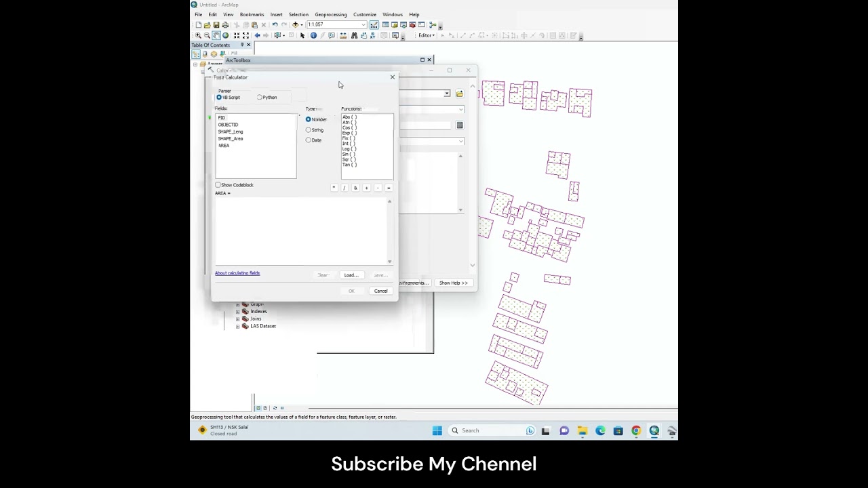The width and height of the screenshot is (868, 488).
Task: Open the Measure tool
Action: point(343,35)
